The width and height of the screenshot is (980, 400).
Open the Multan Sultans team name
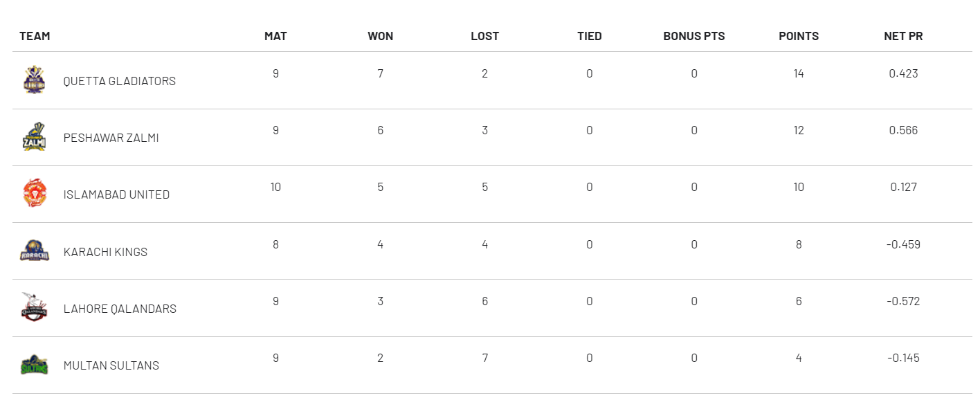(x=111, y=365)
